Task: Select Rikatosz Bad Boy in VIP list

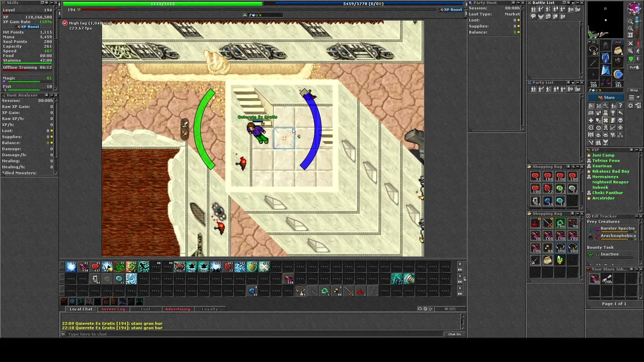Action: click(611, 171)
